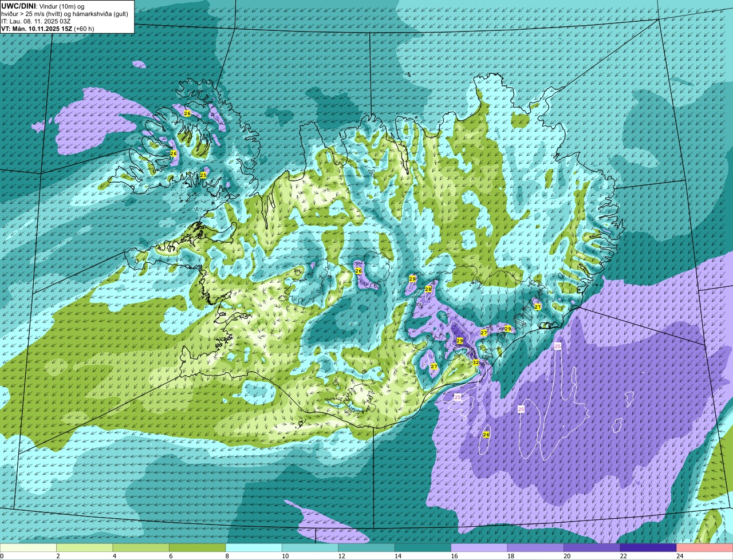Viewport: 733px width, 560px height.
Task: Click the legend scale value 20
Action: (567, 556)
